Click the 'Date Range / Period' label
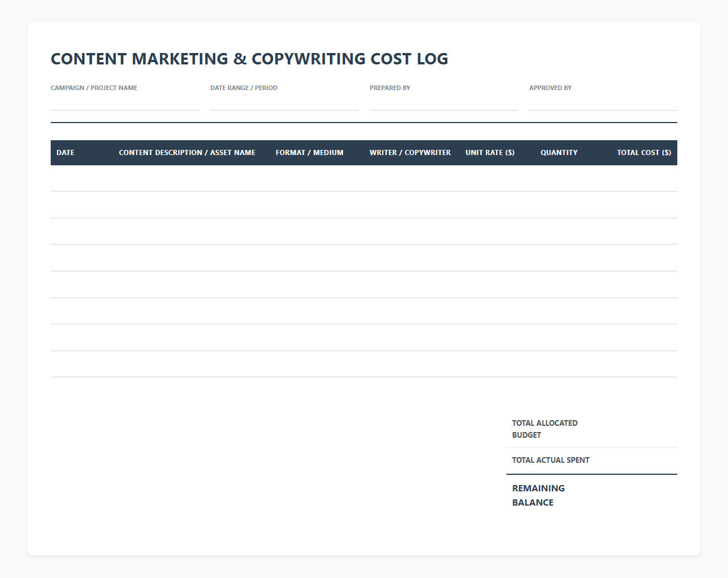 [244, 88]
